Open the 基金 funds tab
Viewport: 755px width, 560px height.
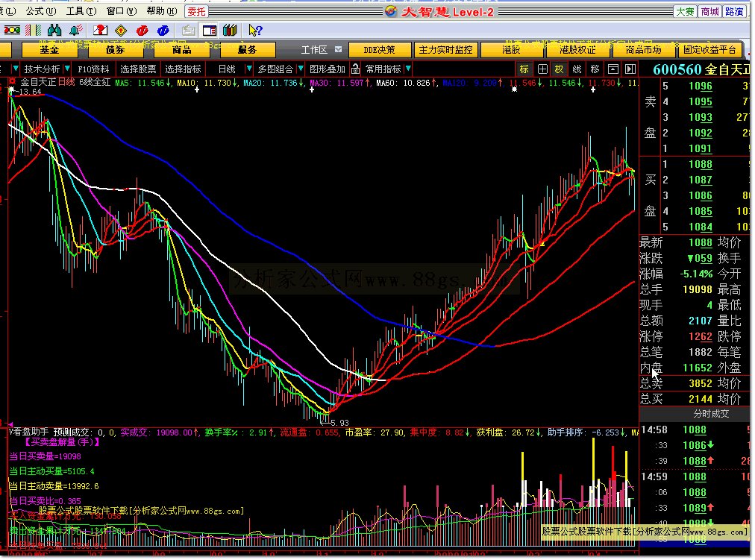[x=49, y=49]
